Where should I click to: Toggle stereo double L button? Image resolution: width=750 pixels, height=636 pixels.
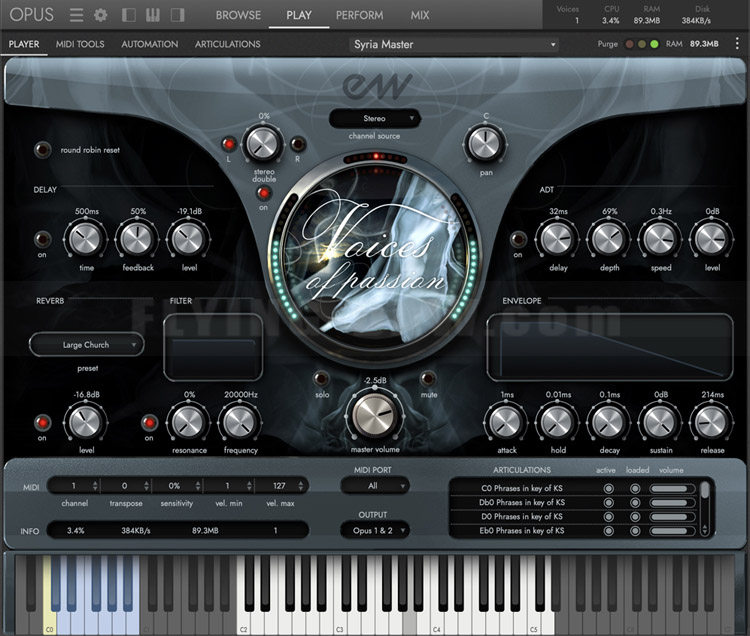click(x=229, y=143)
